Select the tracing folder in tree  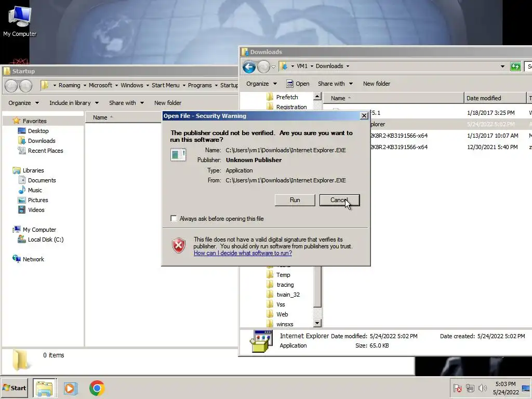[x=280, y=285]
